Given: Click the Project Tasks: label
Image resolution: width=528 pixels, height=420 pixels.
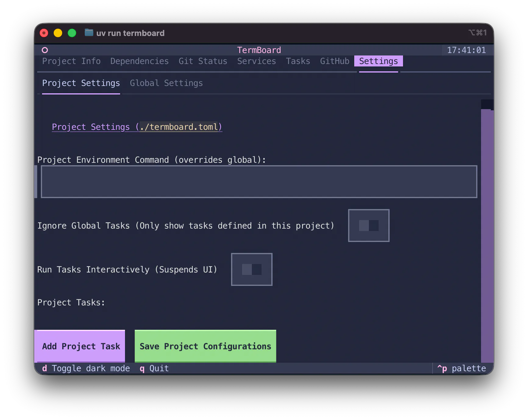Looking at the screenshot, I should pos(71,302).
